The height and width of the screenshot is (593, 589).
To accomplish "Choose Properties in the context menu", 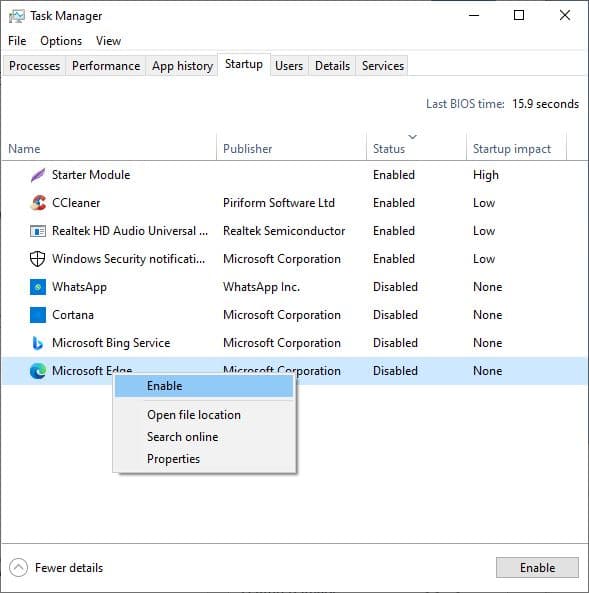I will pos(204,459).
